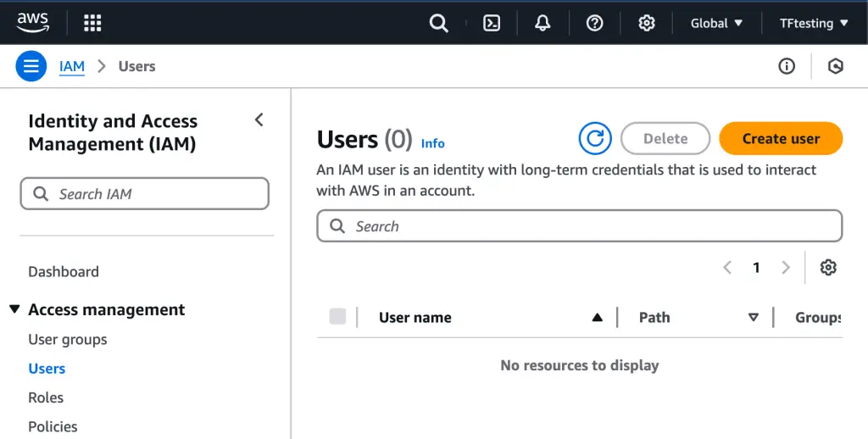Screen dimensions: 868x439
Task: Open the settings gear in the top bar
Action: pyautogui.click(x=647, y=23)
